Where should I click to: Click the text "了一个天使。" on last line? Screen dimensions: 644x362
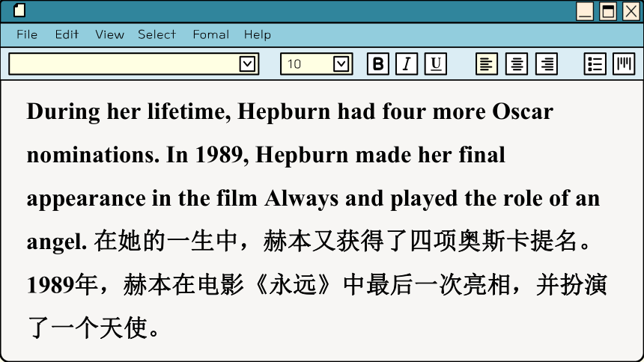coord(94,328)
